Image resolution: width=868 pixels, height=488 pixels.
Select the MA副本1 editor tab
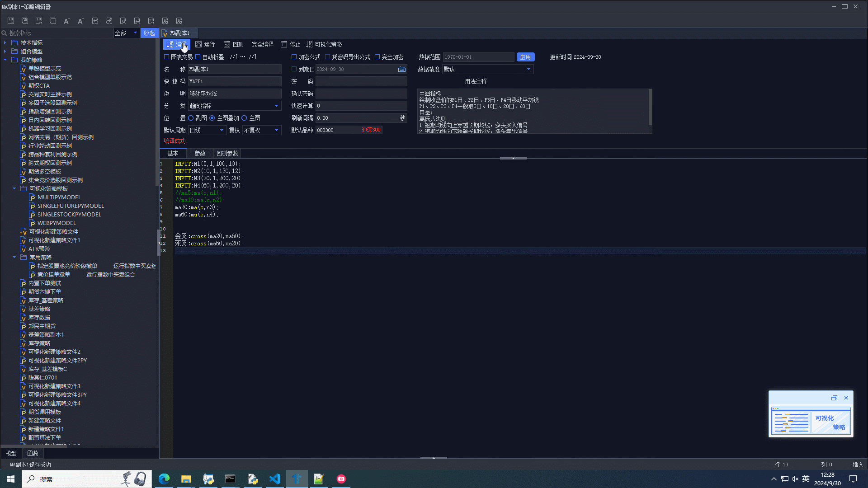tap(179, 33)
